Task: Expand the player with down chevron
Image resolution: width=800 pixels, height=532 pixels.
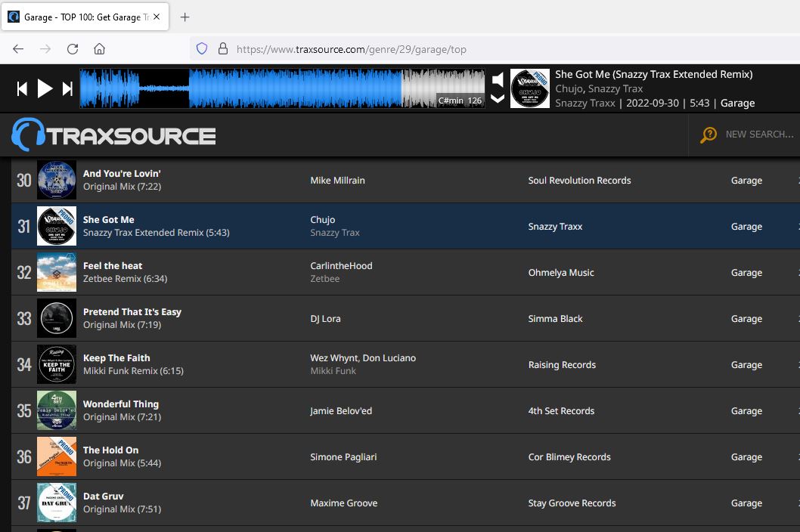Action: (498, 98)
